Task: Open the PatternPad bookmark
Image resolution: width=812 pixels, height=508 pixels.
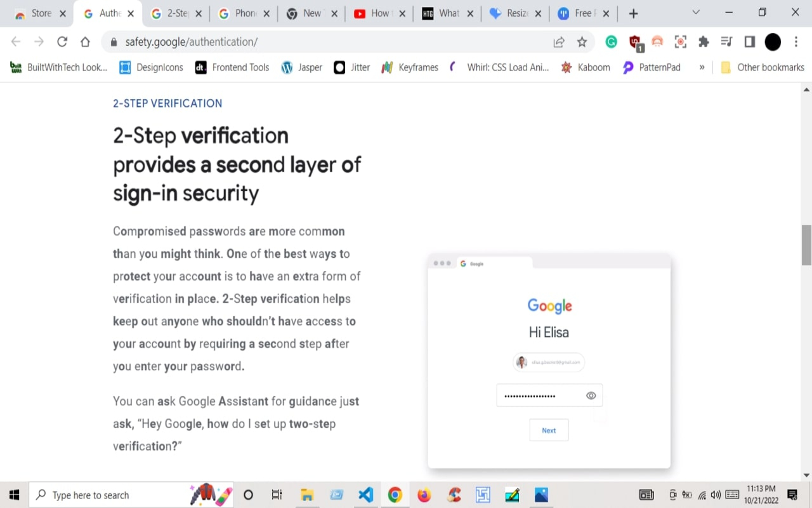Action: (x=652, y=67)
